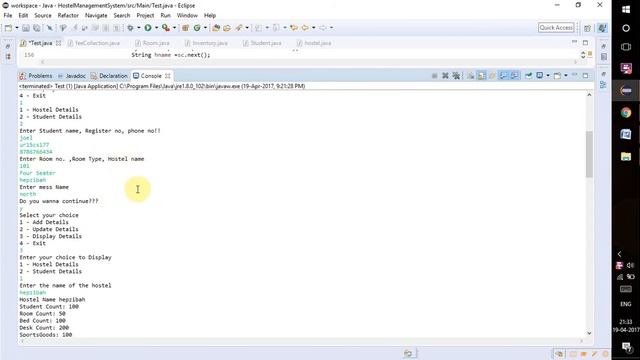Screen dimensions: 640x360
Task: Click the Save All toolbar icon
Action: coord(37,28)
